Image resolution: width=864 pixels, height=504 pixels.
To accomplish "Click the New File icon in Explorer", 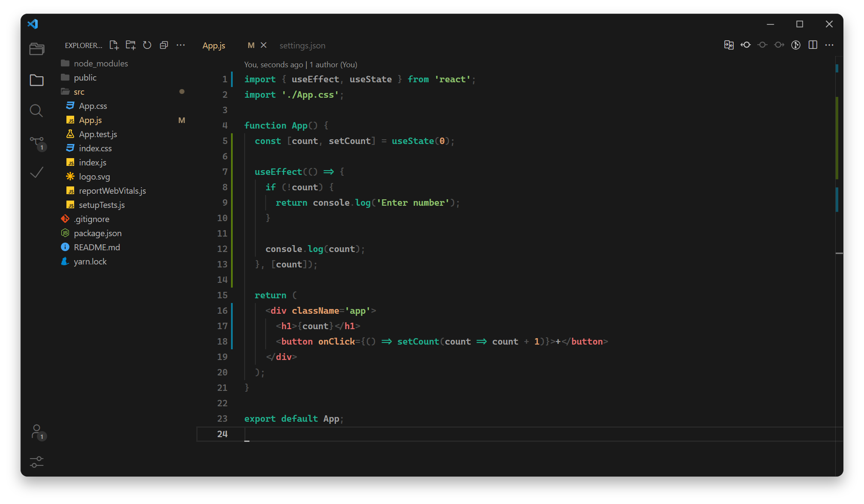I will point(114,45).
